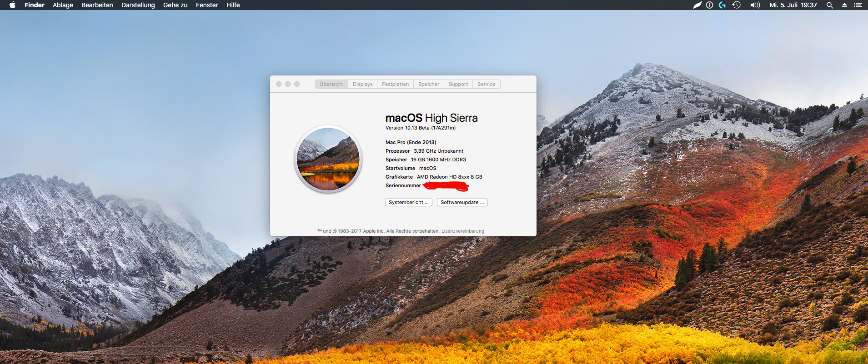The width and height of the screenshot is (868, 364).
Task: Click the version text '10.13 Beta (17A291m)'
Action: (x=431, y=128)
